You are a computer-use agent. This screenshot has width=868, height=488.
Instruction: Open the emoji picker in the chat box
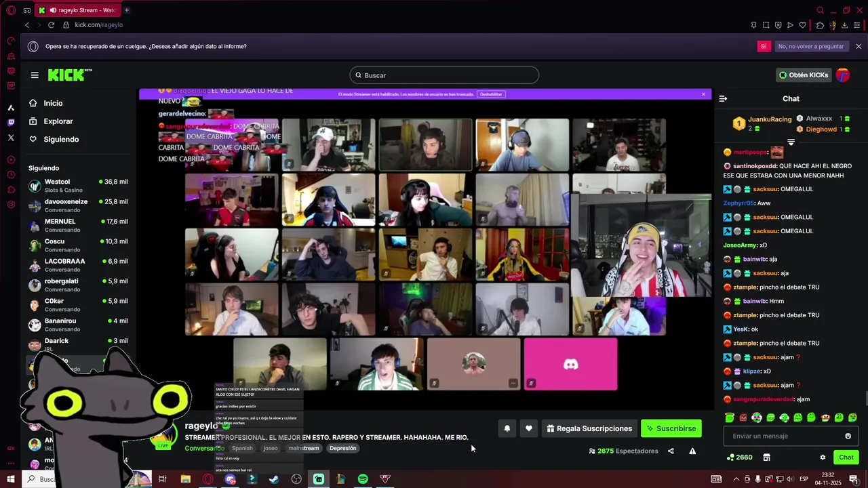848,436
